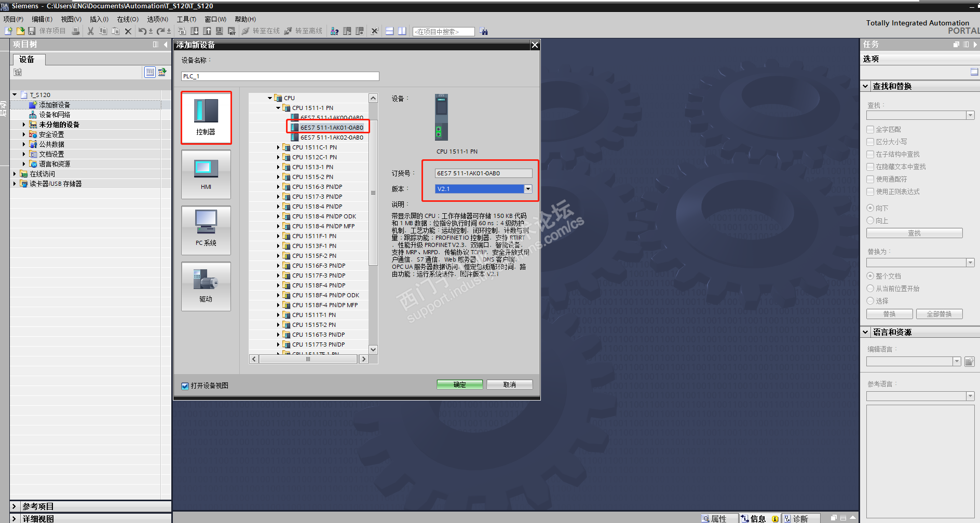
Task: Click 取消 to cancel the dialog
Action: tap(509, 384)
